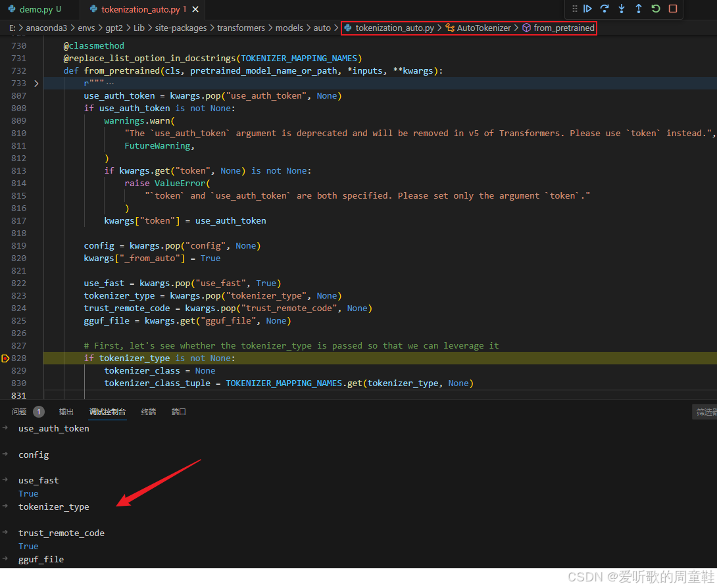Click the console arrow beside gguf_file
Image resolution: width=717 pixels, height=588 pixels.
coord(5,559)
